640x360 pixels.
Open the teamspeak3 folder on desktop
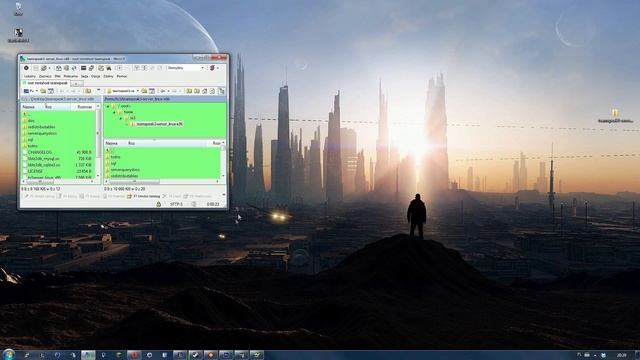615,116
